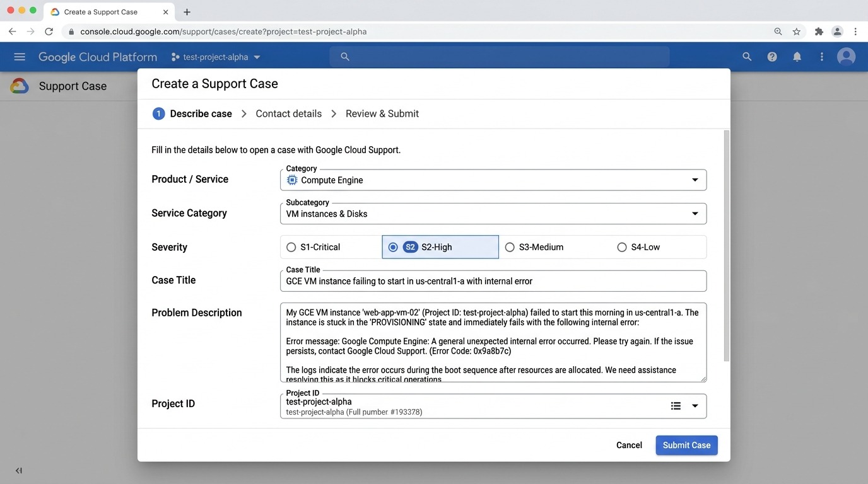Open the console more options menu

click(x=822, y=57)
